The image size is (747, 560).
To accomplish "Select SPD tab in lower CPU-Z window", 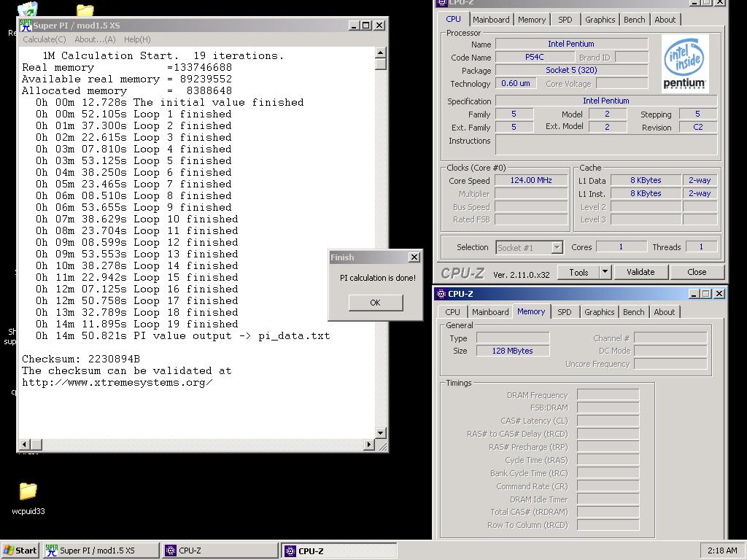I will (x=565, y=312).
